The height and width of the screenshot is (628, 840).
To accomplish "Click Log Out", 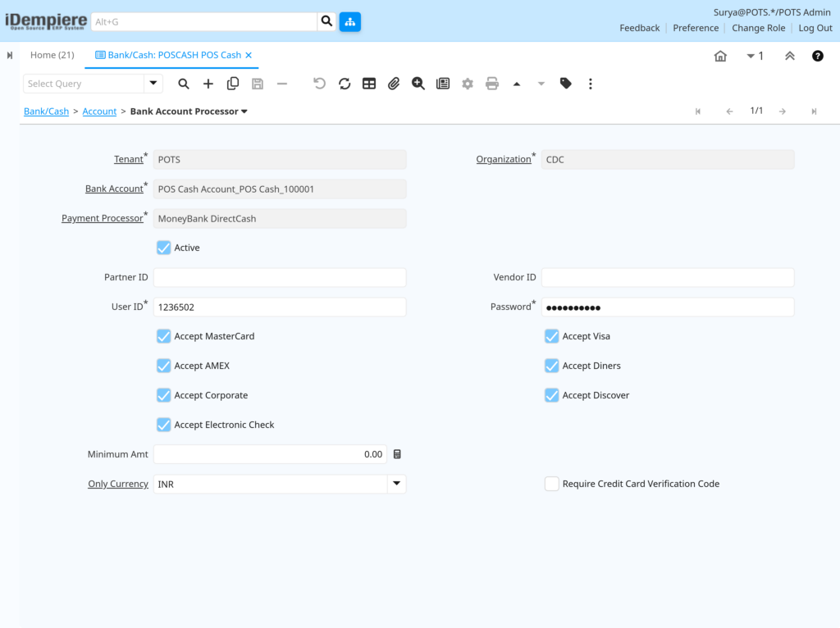I will (x=815, y=28).
